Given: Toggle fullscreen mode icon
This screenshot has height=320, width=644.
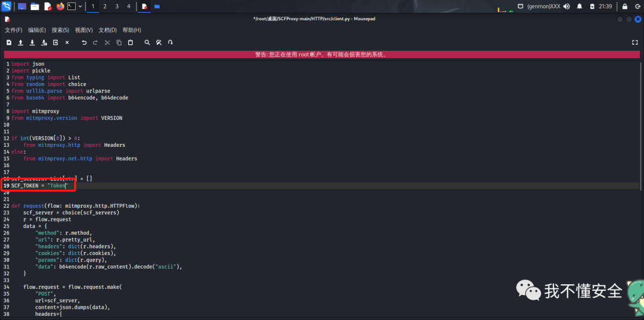Looking at the screenshot, I should coord(635,42).
